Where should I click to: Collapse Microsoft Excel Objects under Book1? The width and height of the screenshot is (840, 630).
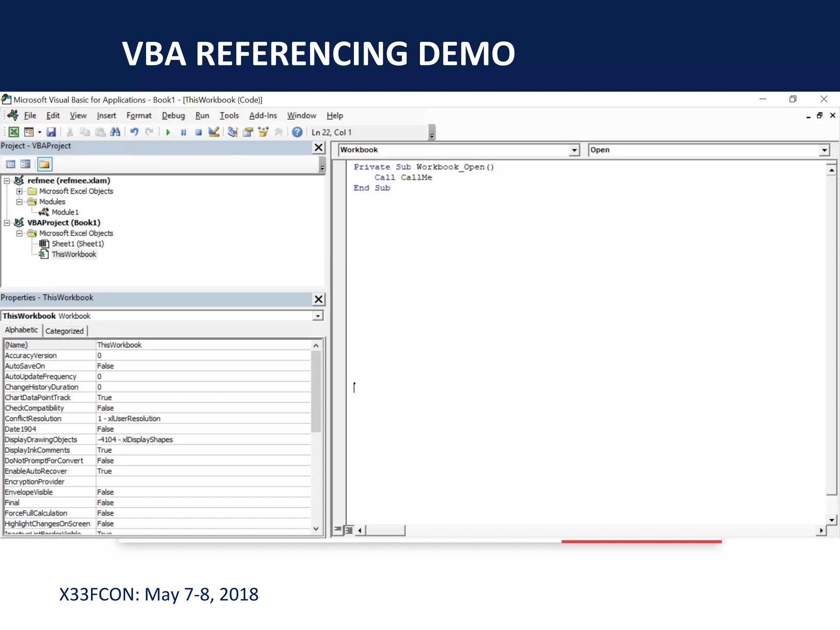pyautogui.click(x=19, y=233)
